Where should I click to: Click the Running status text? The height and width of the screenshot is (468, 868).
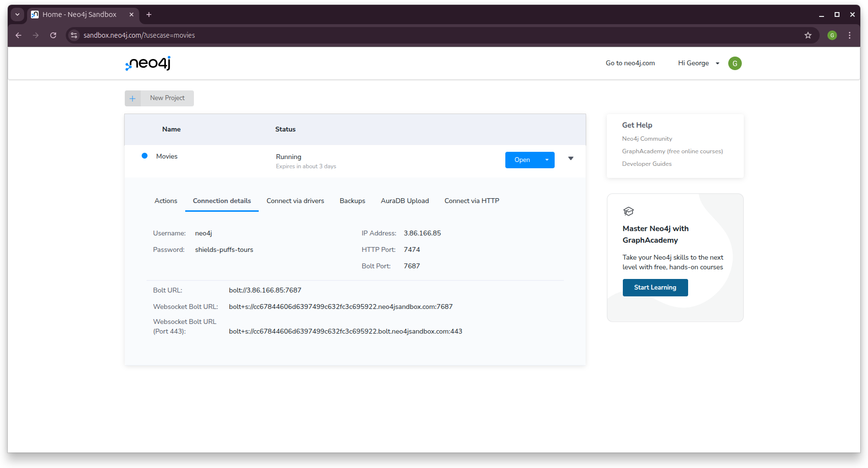[289, 157]
